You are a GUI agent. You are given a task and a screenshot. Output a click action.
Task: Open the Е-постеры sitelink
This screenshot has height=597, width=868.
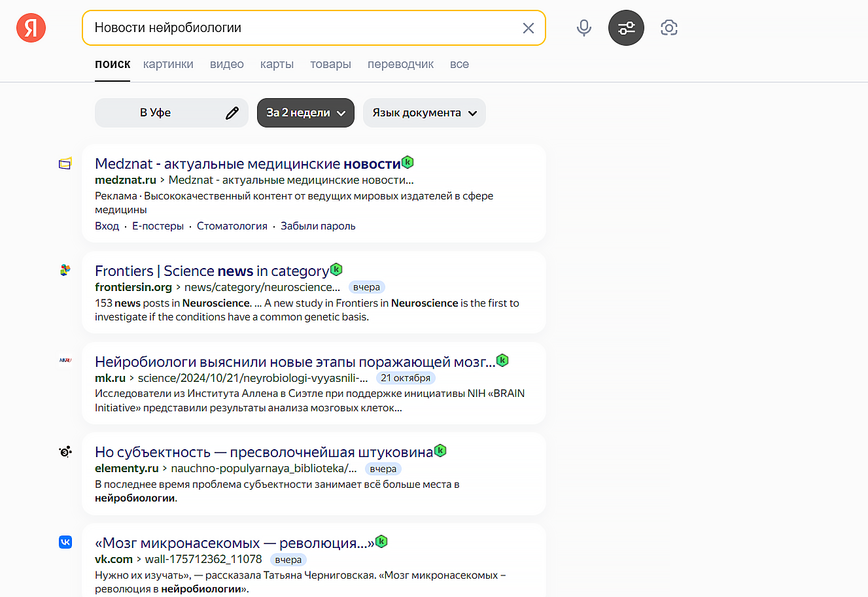(x=158, y=226)
